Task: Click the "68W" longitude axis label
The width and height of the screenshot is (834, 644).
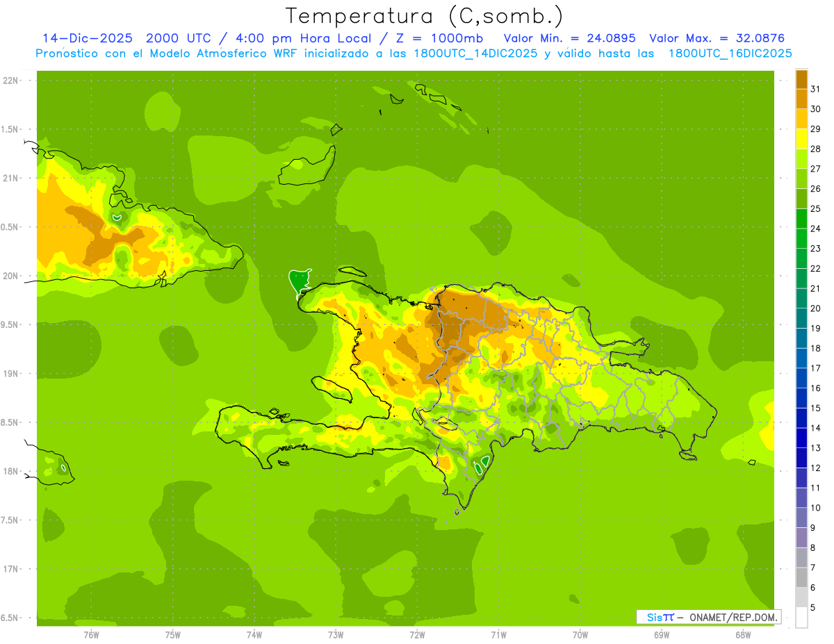Action: click(x=743, y=634)
